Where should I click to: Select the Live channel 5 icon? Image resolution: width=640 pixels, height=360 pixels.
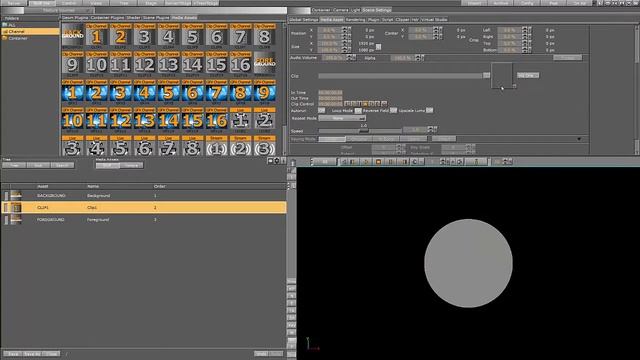[x=120, y=146]
